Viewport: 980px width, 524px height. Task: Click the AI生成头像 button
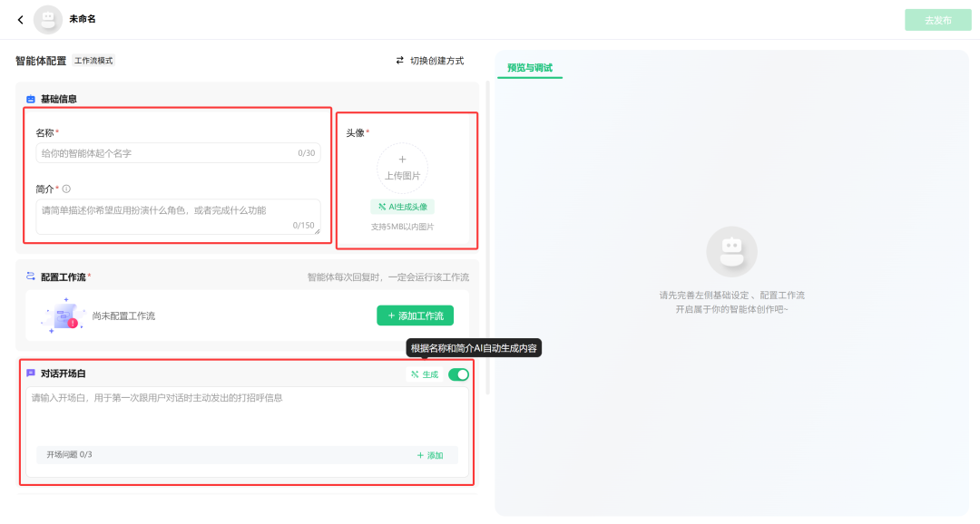point(403,207)
